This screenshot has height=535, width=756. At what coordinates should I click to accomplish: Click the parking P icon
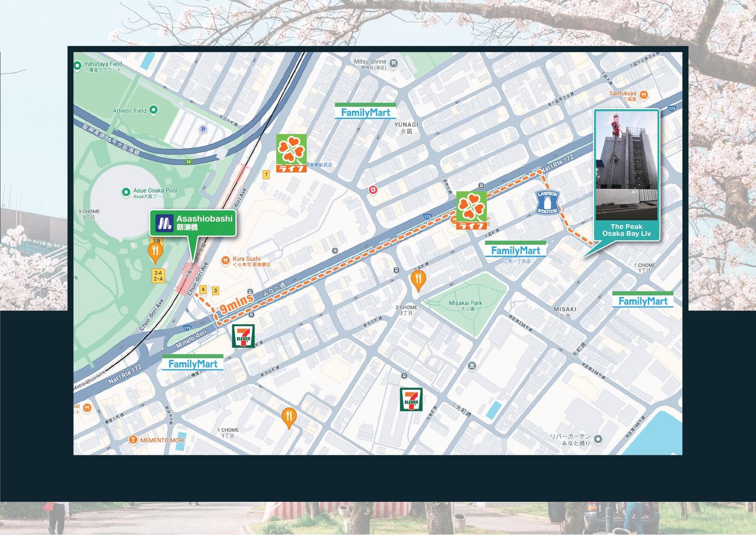[203, 129]
